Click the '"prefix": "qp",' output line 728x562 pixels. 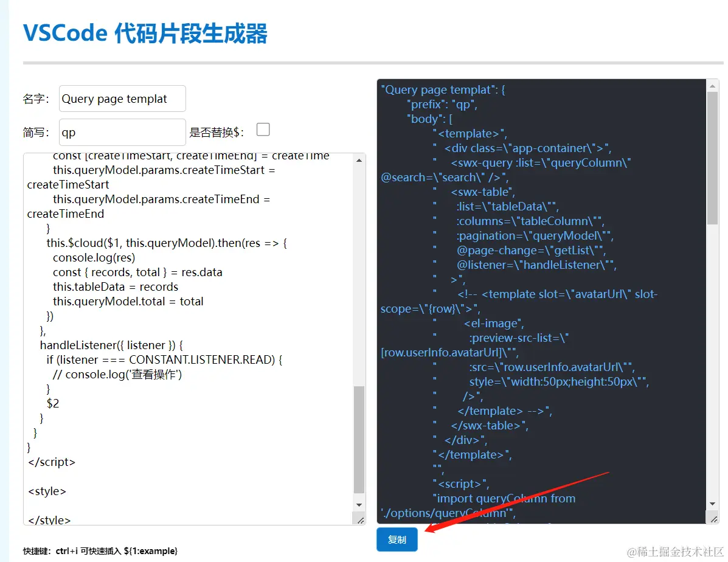[x=442, y=104]
